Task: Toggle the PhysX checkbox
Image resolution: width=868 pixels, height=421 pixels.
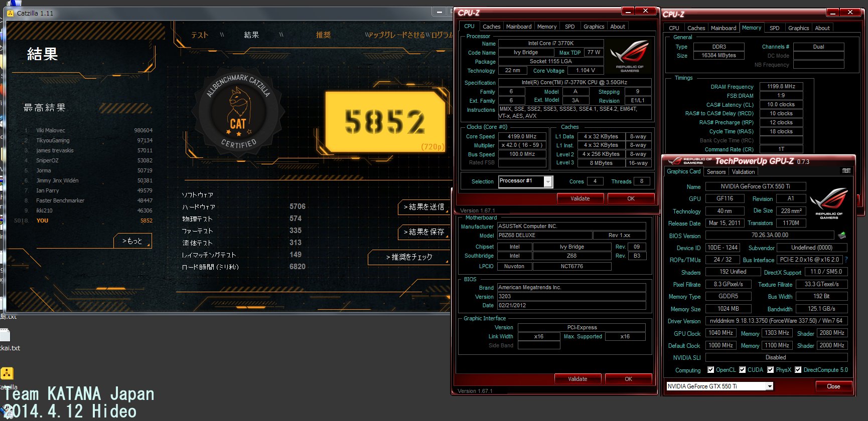Action: tap(770, 370)
